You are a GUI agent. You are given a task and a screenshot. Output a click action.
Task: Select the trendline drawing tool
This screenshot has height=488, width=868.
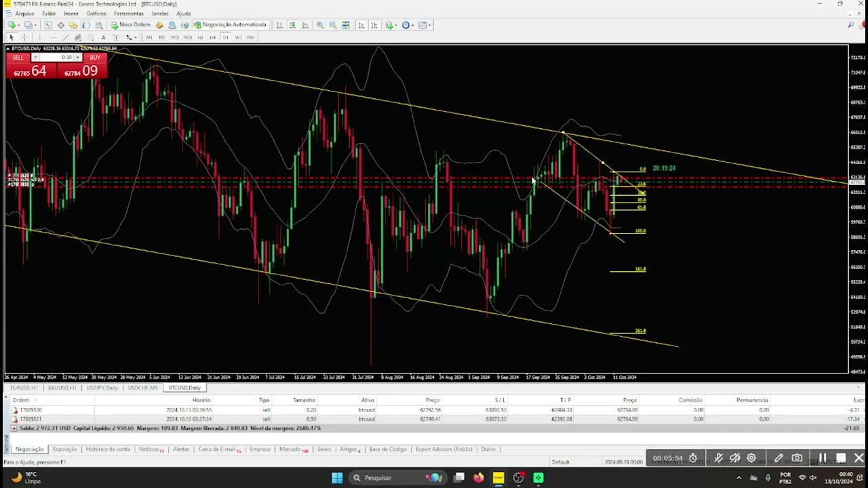[x=65, y=37]
